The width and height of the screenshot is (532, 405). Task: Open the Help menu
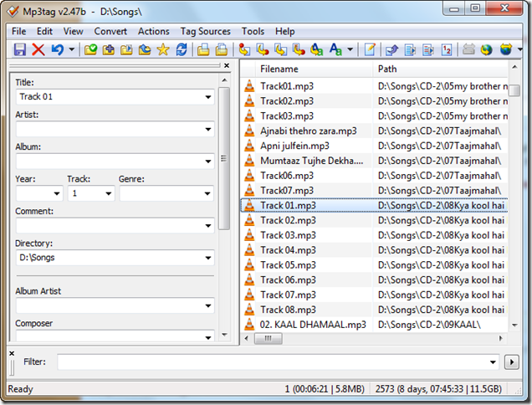tap(284, 31)
